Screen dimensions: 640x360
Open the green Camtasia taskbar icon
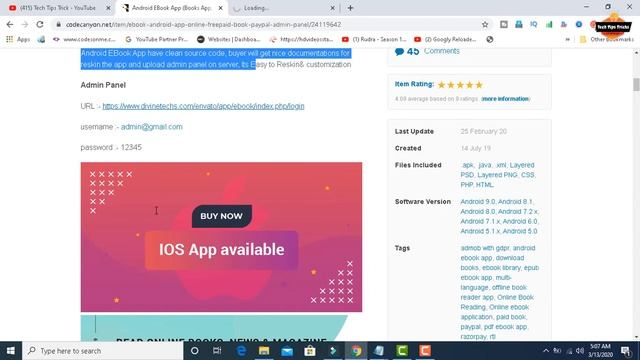[x=402, y=351]
